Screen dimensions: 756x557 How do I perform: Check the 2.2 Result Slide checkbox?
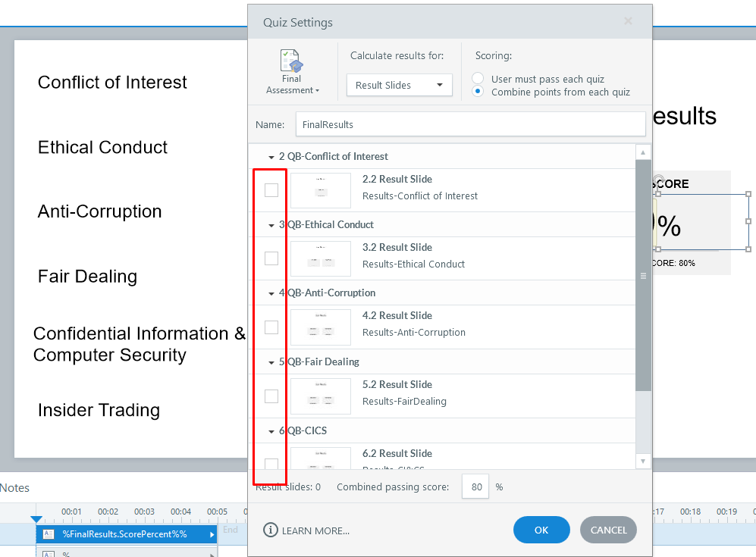271,190
